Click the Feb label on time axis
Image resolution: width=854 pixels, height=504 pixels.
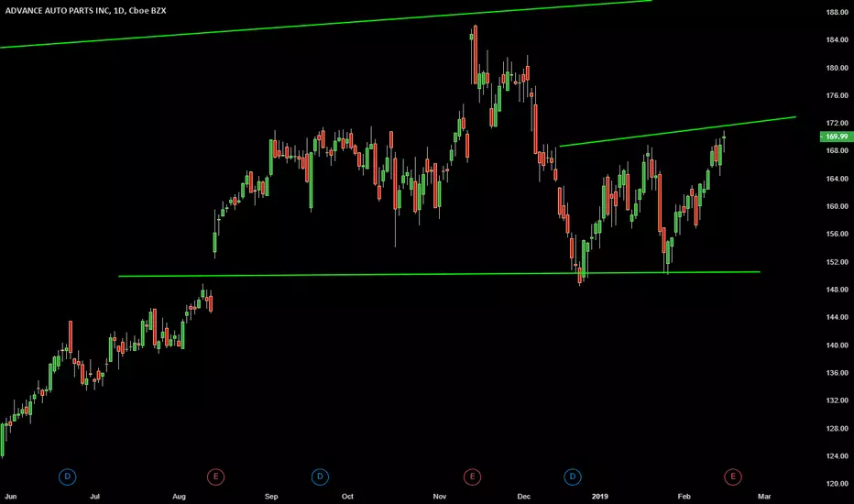(684, 497)
